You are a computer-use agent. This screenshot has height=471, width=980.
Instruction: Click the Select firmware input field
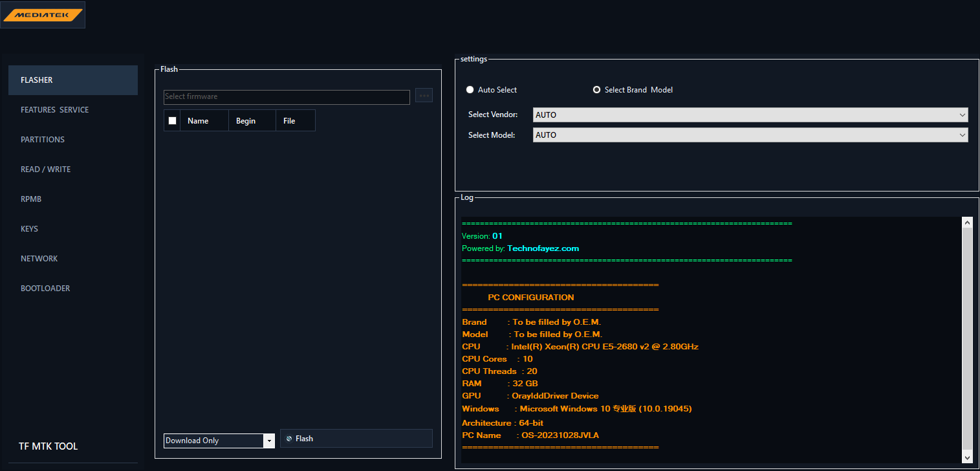tap(287, 97)
